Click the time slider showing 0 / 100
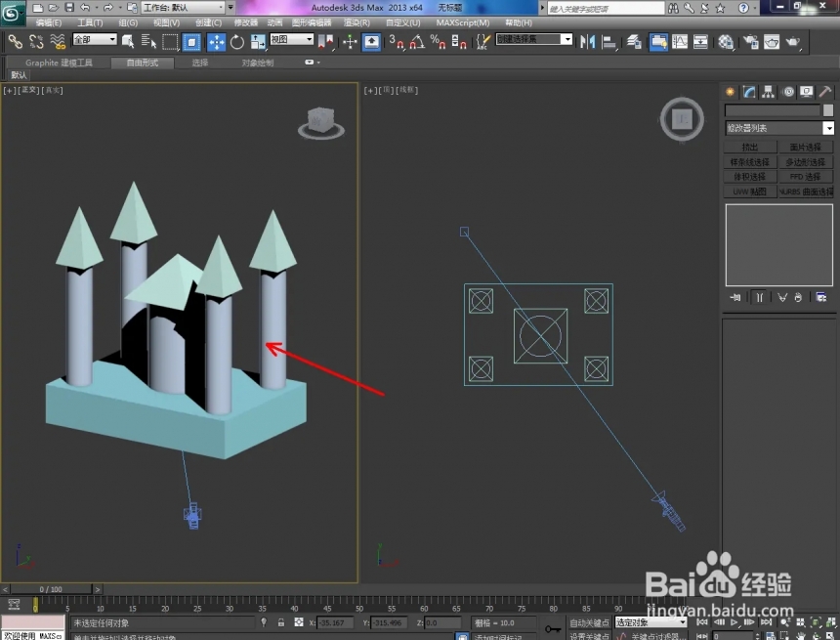This screenshot has height=640, width=840. click(x=51, y=589)
